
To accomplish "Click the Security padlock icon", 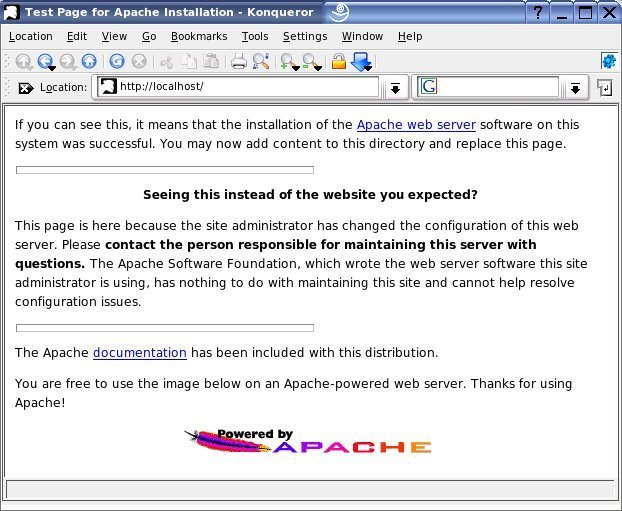I will tap(339, 61).
